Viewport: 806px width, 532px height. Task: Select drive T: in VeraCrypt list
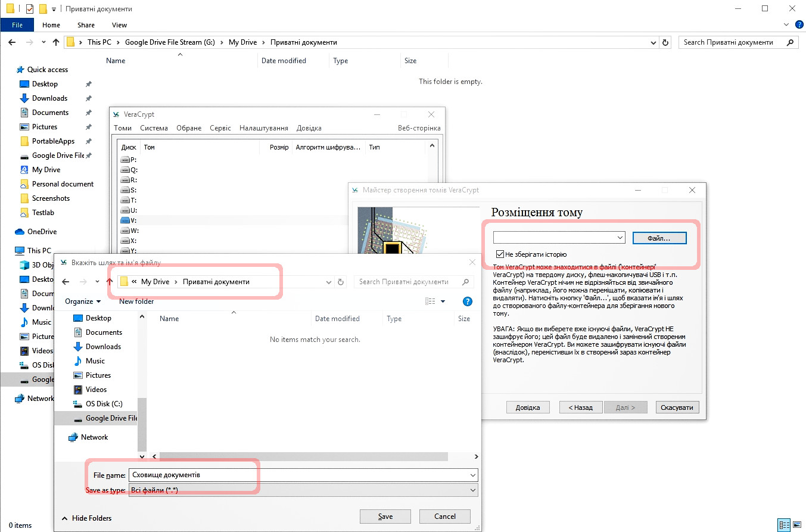(x=129, y=200)
